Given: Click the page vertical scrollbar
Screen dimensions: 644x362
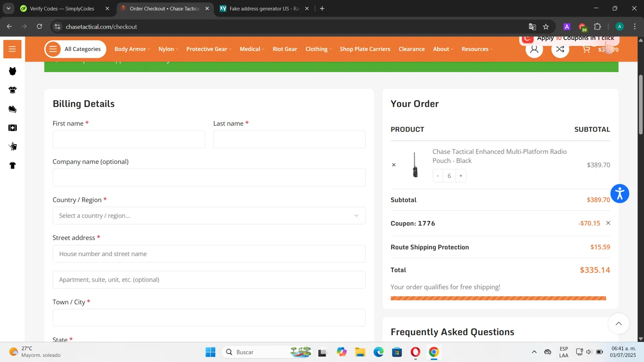Looking at the screenshot, I should 641,105.
